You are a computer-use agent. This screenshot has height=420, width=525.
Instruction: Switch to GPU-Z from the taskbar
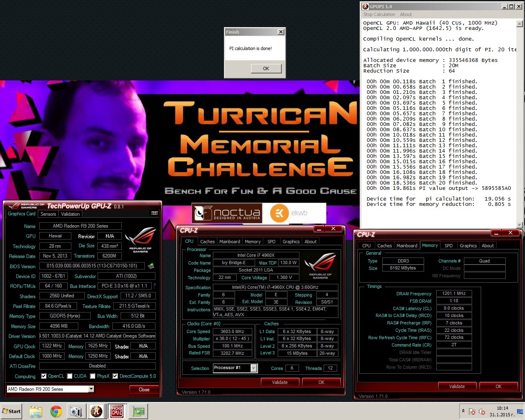pos(138,411)
